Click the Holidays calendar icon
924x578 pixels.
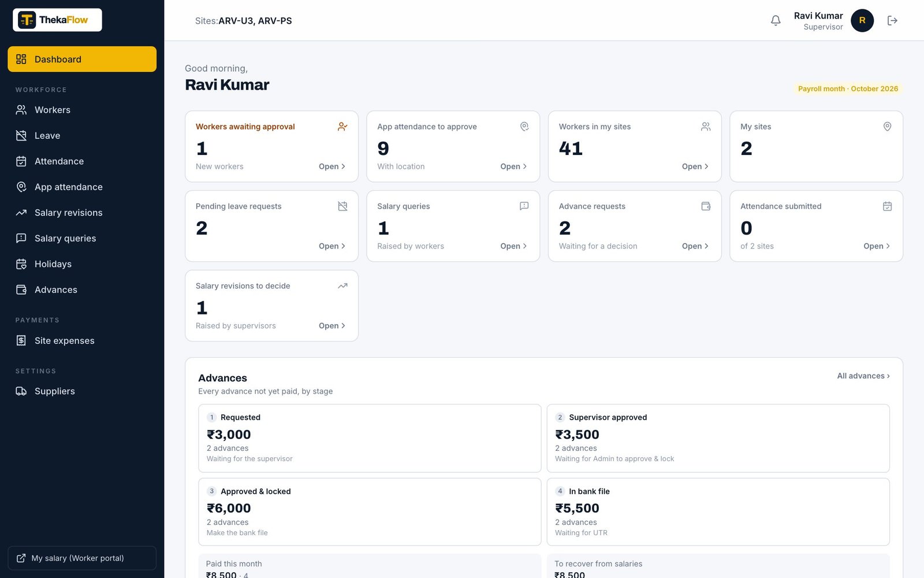pos(21,264)
